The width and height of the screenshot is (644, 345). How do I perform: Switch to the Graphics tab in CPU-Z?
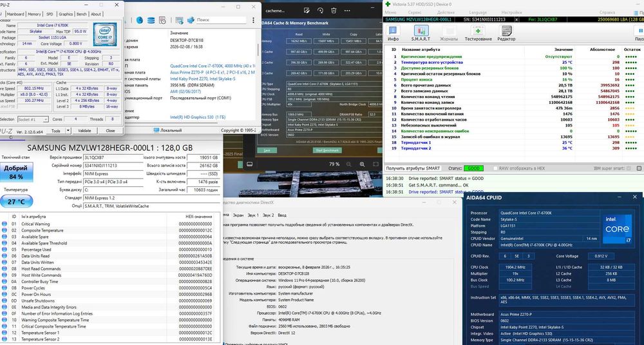[65, 14]
